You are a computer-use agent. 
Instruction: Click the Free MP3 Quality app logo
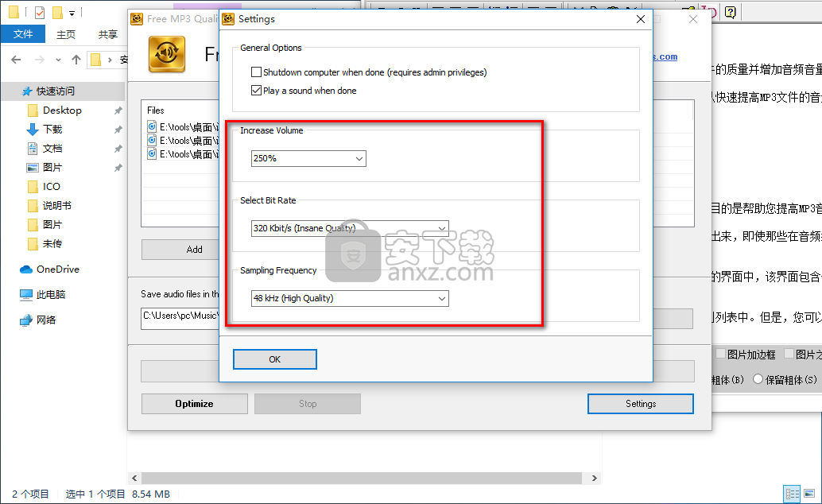pos(167,54)
